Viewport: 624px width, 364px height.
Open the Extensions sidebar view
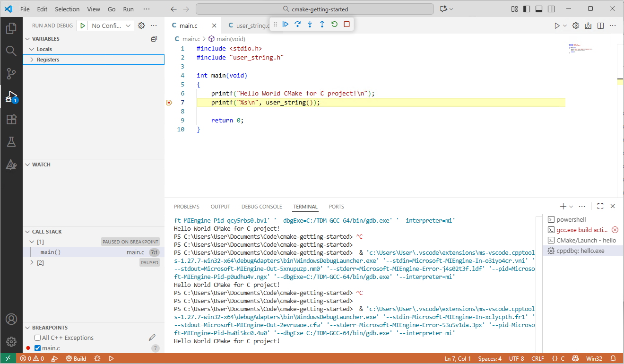(x=11, y=120)
